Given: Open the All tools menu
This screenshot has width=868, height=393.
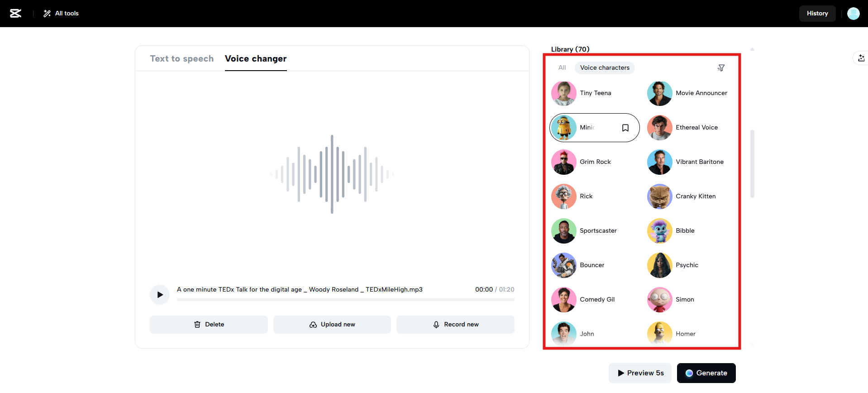Looking at the screenshot, I should 61,14.
